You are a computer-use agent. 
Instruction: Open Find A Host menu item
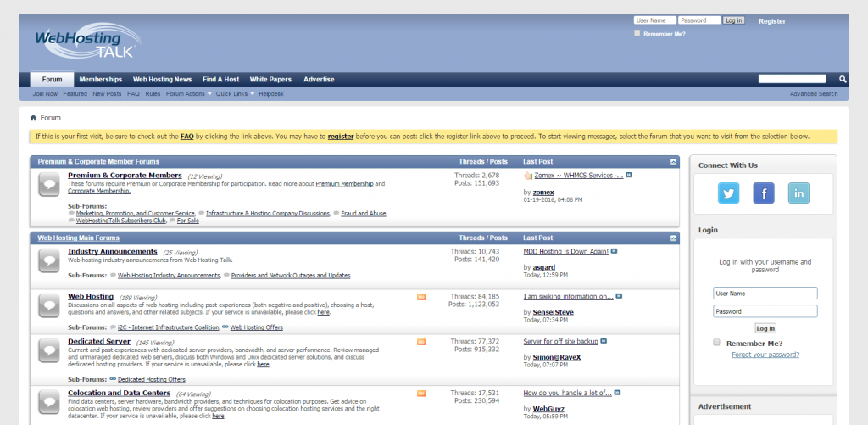coord(221,79)
